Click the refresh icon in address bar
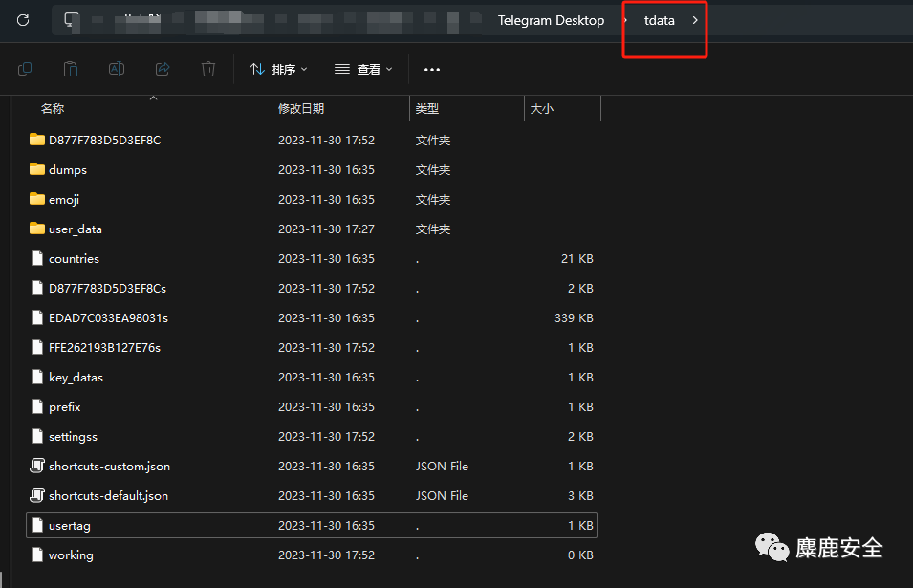 click(x=23, y=20)
